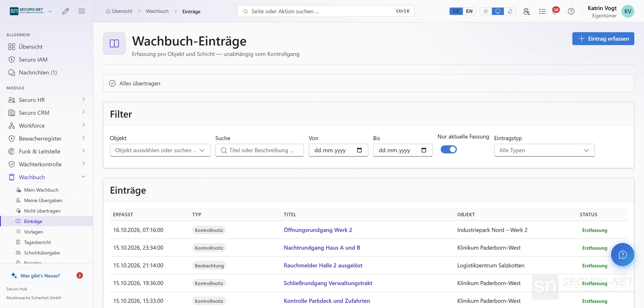
Task: Open the floating help chat bubble
Action: tap(622, 255)
